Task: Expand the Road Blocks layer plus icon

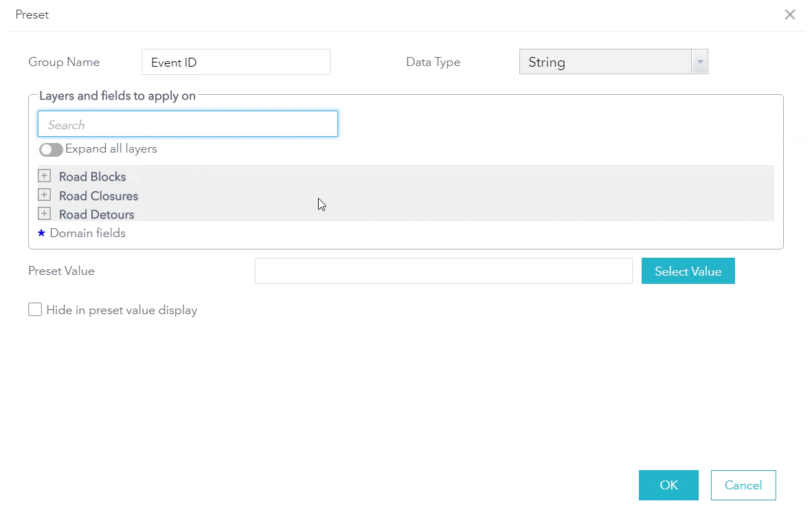Action: pyautogui.click(x=45, y=176)
